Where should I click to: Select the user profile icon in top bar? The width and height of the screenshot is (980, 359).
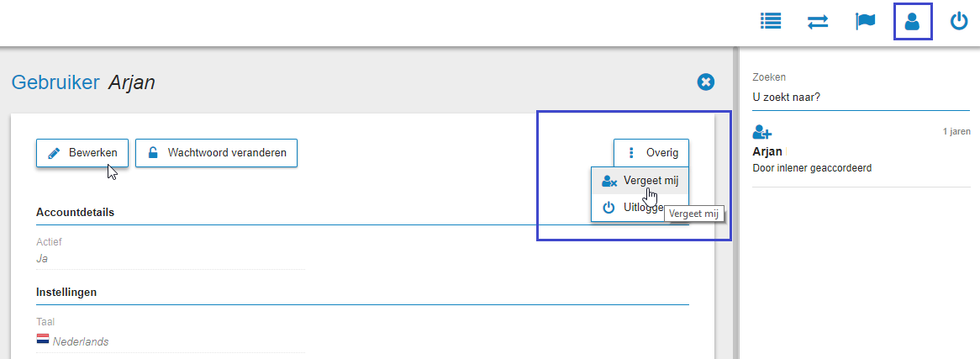coord(913,22)
